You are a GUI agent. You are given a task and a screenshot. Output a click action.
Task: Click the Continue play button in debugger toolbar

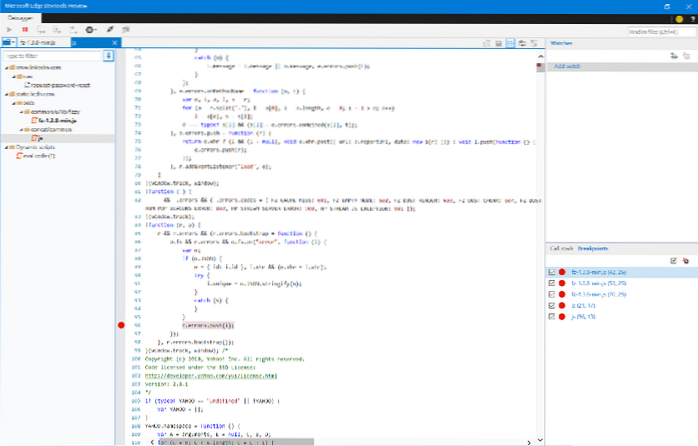coord(9,30)
